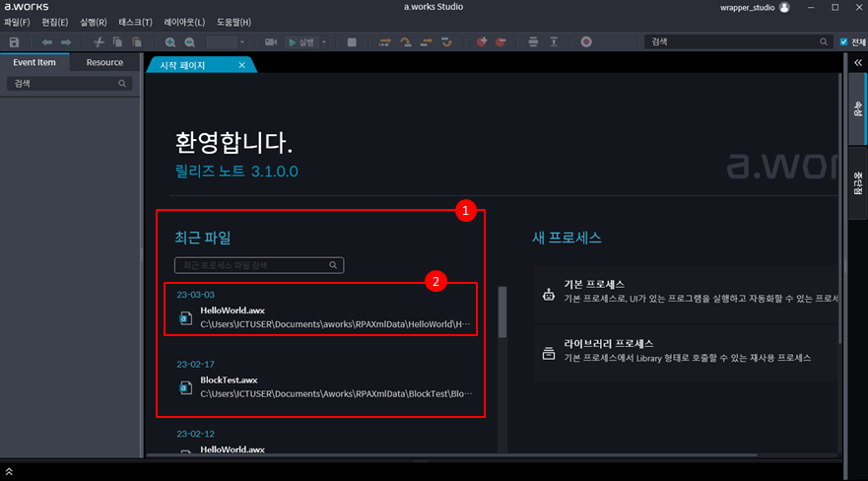Open the zoom level dropdown
Image resolution: width=868 pixels, height=481 pixels.
(x=242, y=42)
